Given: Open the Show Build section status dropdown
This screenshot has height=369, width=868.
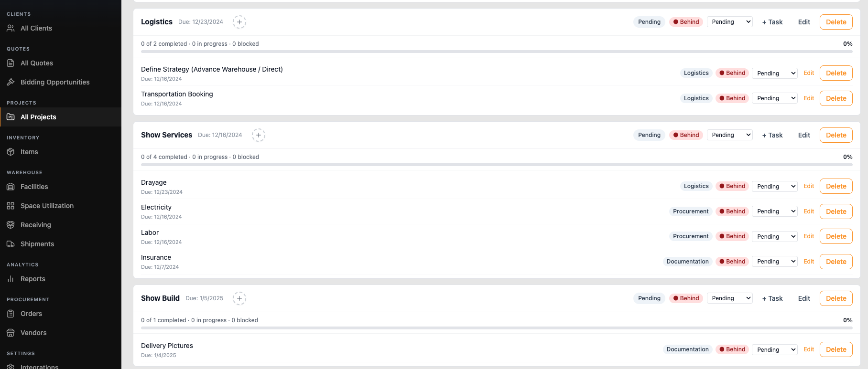Looking at the screenshot, I should pyautogui.click(x=730, y=298).
